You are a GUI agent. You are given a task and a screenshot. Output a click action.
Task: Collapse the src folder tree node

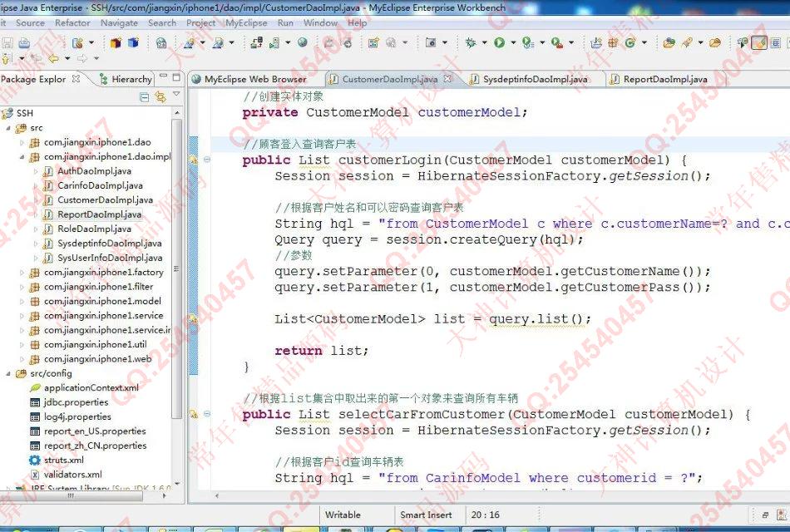[8, 128]
